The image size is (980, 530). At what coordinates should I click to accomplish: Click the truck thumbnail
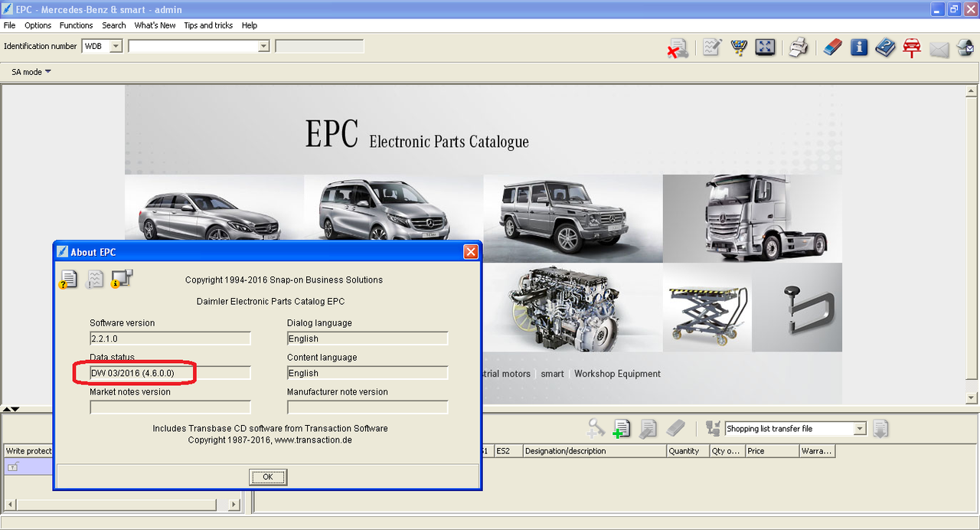click(x=753, y=218)
